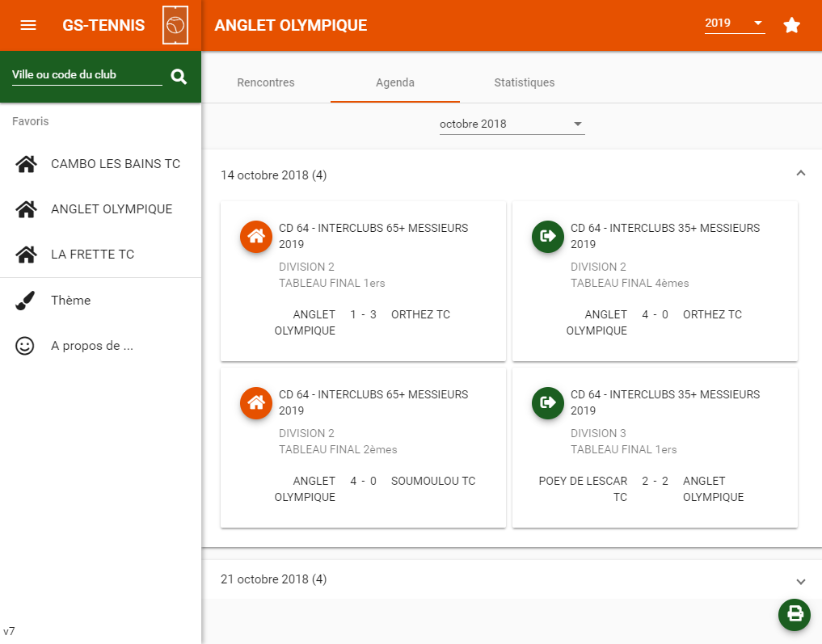Click the away match icon for ORTHEZ TC 4-0 card

548,236
